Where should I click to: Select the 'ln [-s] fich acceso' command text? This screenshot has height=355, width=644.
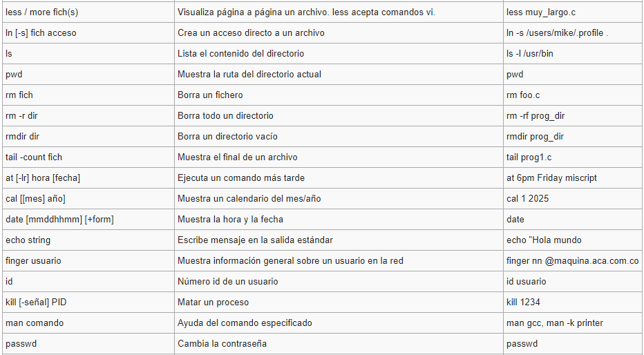(x=41, y=33)
